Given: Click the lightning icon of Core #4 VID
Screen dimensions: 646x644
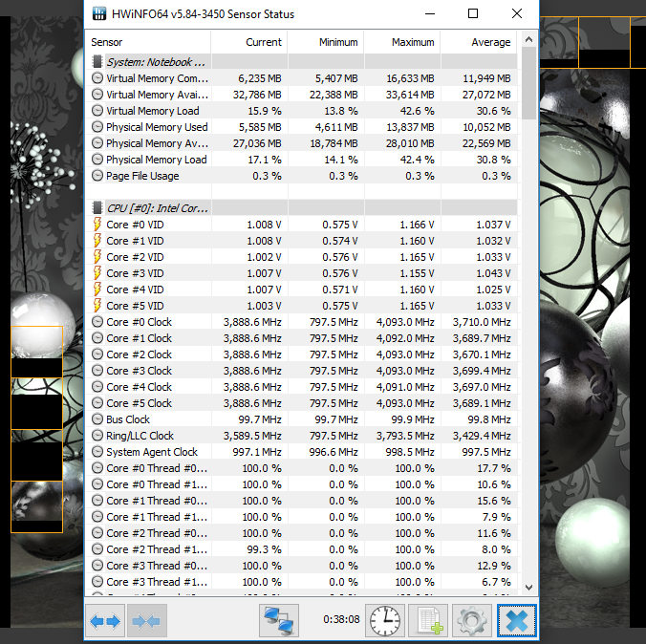Looking at the screenshot, I should point(97,290).
